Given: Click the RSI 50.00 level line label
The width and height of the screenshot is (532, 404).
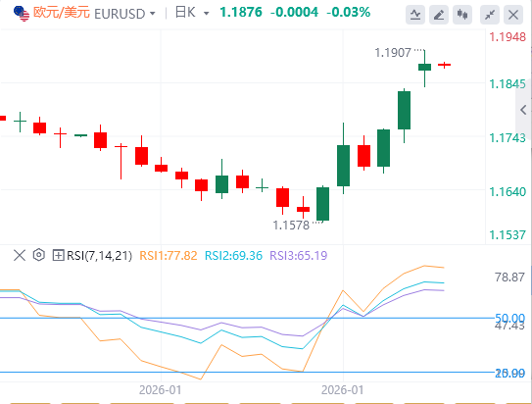Looking at the screenshot, I should coord(509,318).
